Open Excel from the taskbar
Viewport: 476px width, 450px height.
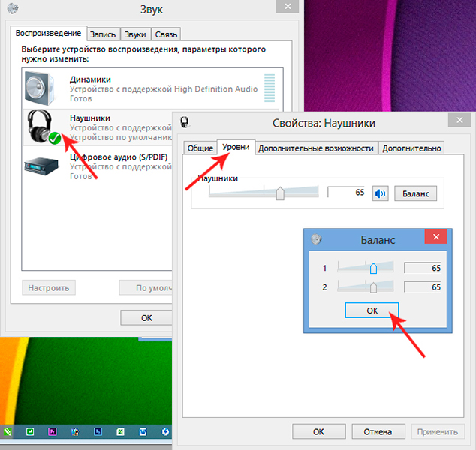point(120,432)
